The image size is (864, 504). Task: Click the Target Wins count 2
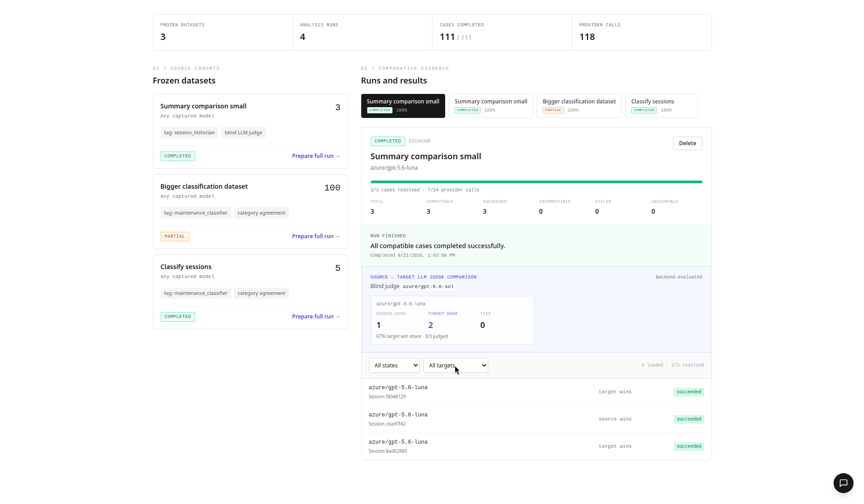point(431,325)
